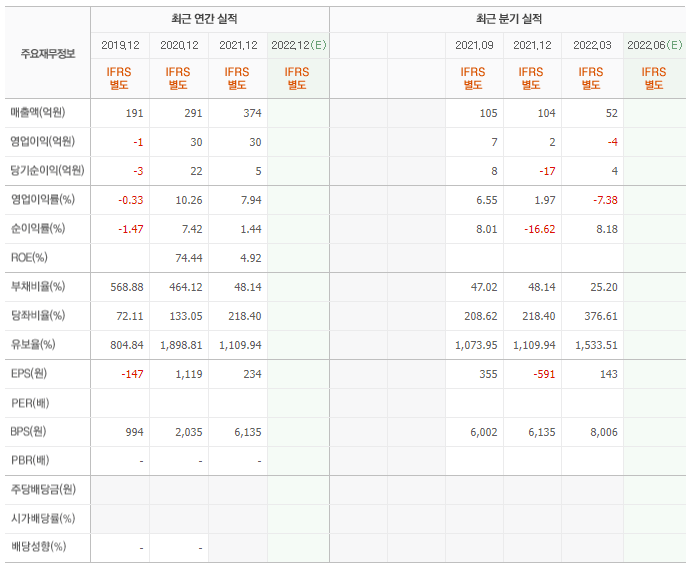Click the BPS(원) row label
Screen dimensions: 695x567
[29, 431]
